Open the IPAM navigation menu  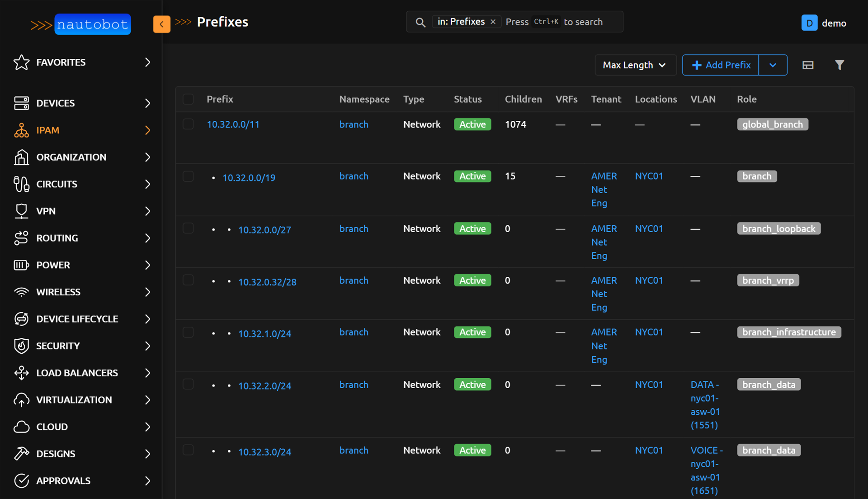(x=47, y=130)
